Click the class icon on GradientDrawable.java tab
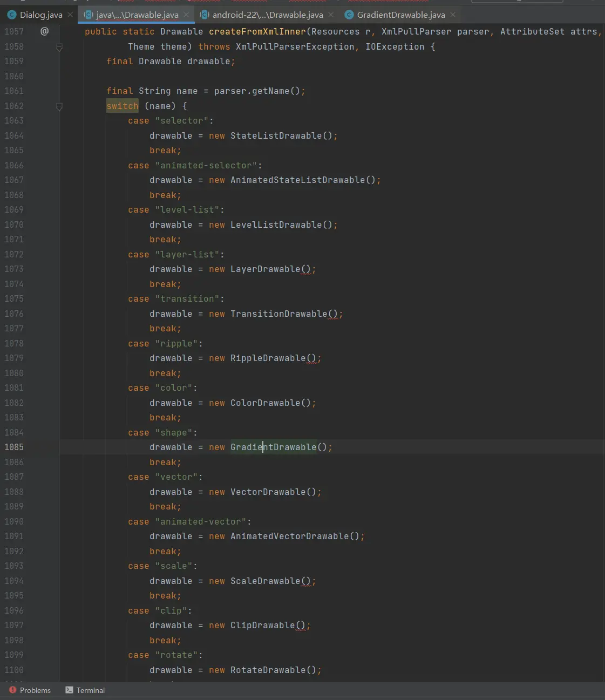605x700 pixels. coord(349,15)
